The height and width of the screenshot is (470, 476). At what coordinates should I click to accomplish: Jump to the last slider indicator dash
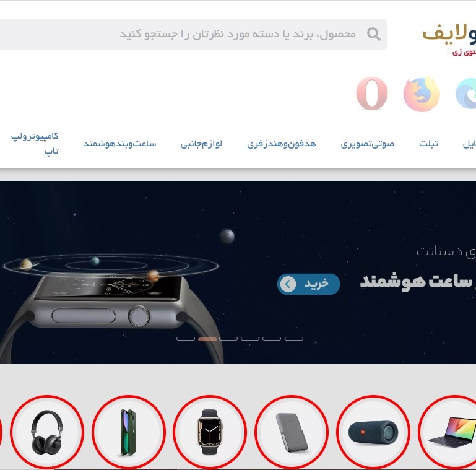294,339
